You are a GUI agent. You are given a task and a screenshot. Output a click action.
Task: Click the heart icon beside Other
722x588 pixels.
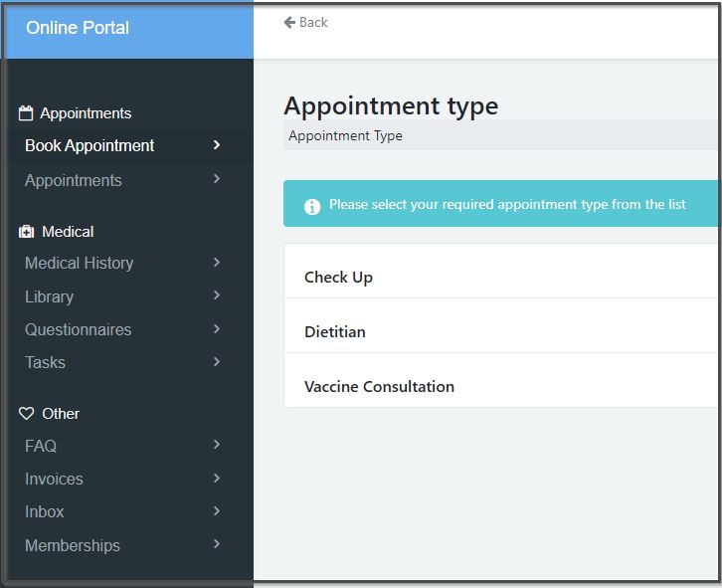(27, 414)
